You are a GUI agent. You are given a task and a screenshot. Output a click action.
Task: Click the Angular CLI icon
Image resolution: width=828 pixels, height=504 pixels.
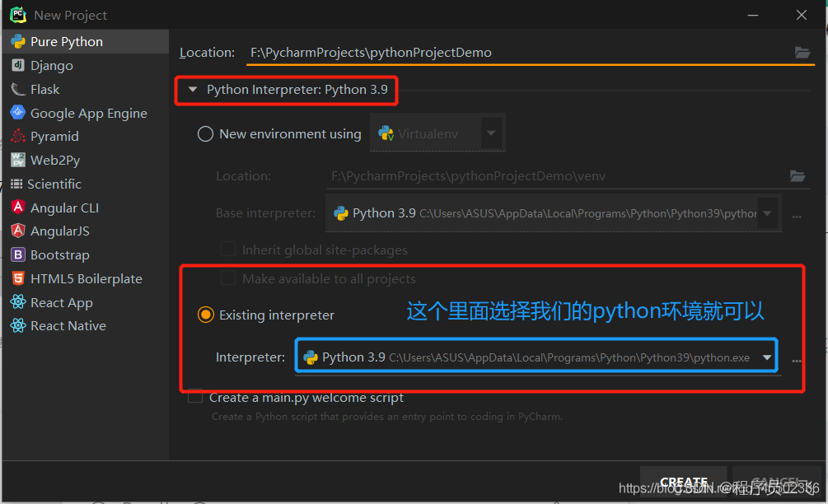pyautogui.click(x=18, y=207)
